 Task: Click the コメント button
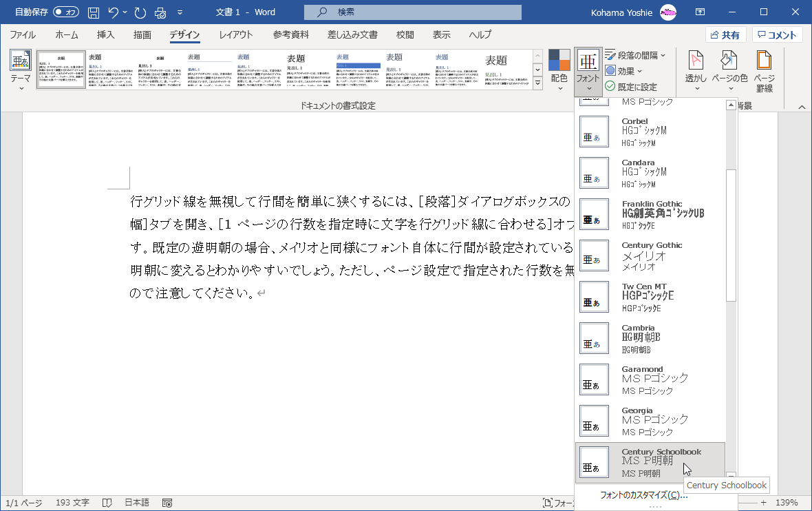[777, 34]
